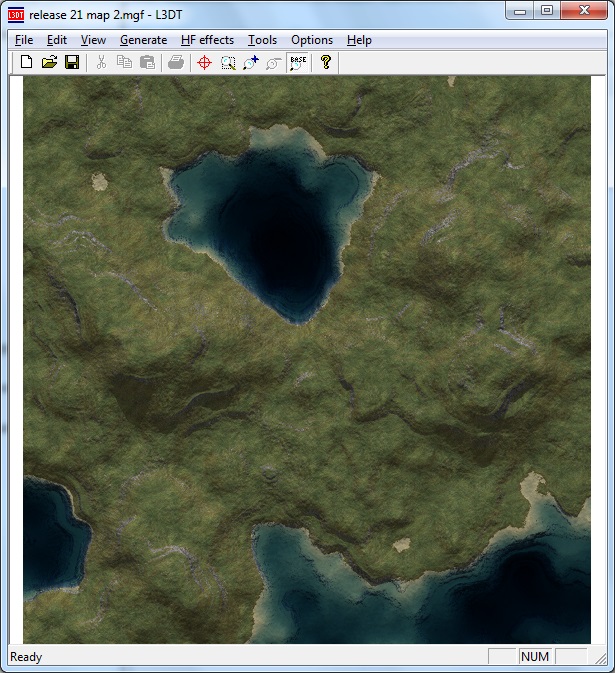Click the L3DT application icon in title bar
The height and width of the screenshot is (673, 615).
[x=16, y=12]
